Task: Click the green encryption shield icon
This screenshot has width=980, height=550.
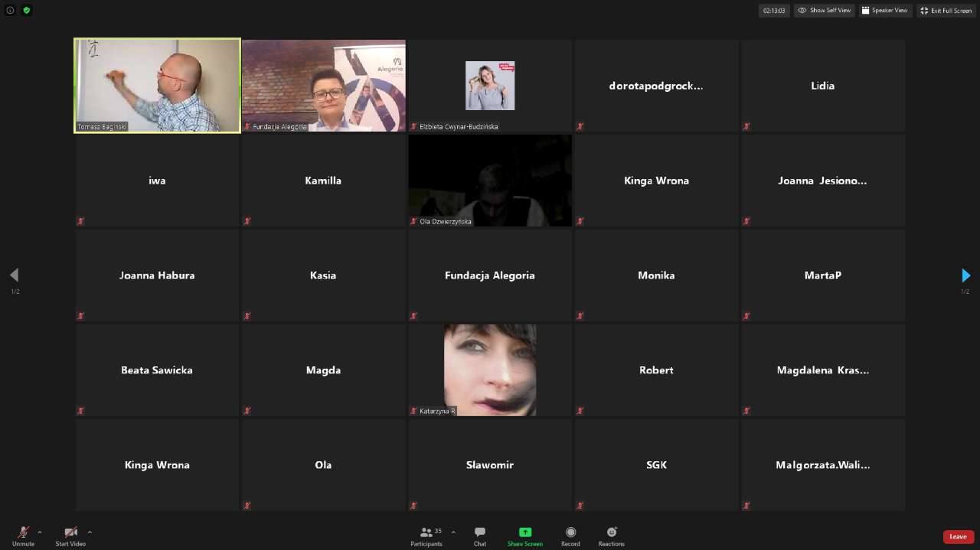Action: (x=27, y=11)
